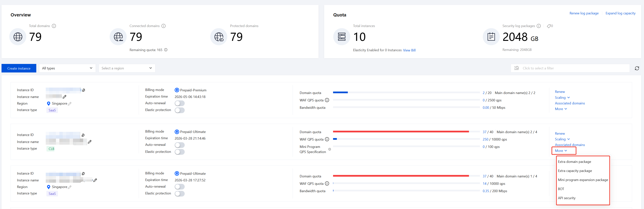Click the refresh icon beside filter box

[637, 68]
